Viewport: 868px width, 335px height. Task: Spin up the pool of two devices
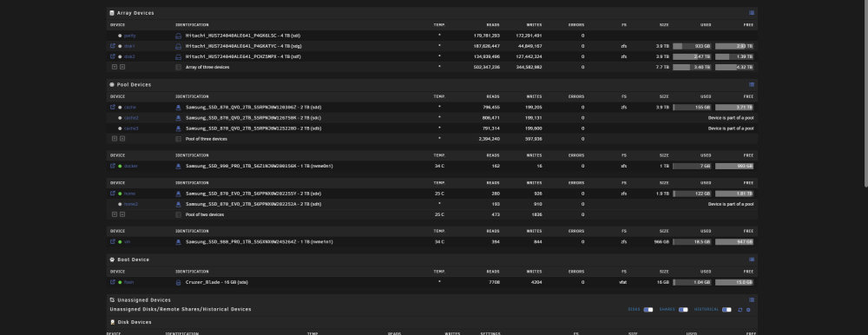[122, 214]
